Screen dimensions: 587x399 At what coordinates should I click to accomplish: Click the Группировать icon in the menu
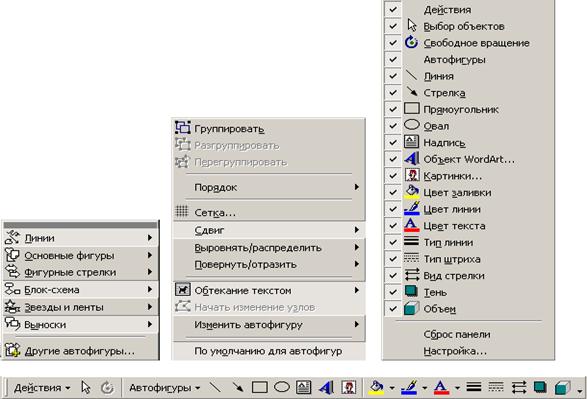pyautogui.click(x=183, y=128)
